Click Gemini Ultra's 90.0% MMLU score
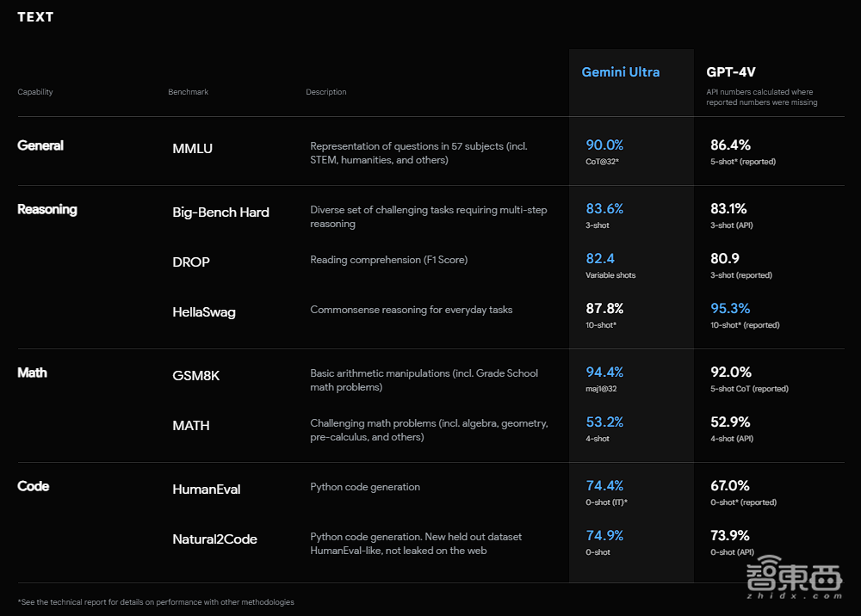861x616 pixels. 604,145
